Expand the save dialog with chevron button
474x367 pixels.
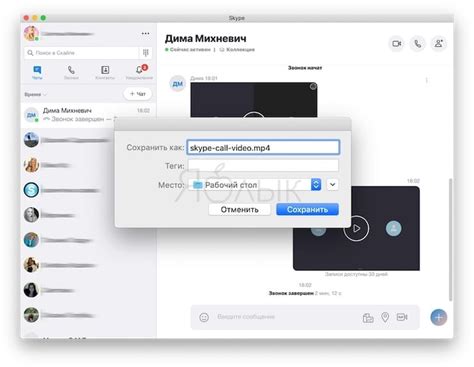(332, 184)
